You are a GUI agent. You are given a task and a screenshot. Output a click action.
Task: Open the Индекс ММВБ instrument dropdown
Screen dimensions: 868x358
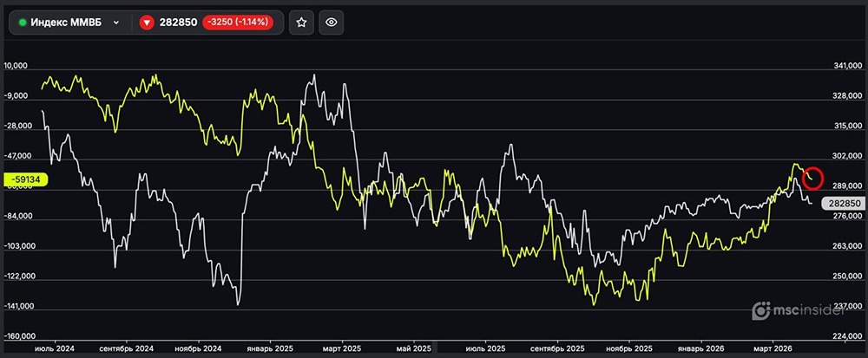(x=115, y=23)
